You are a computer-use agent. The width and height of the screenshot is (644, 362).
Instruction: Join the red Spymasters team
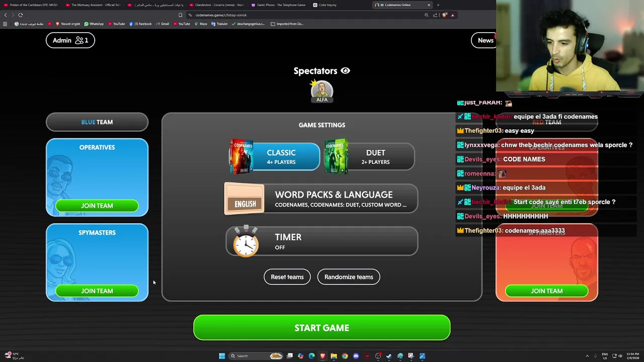point(547,291)
